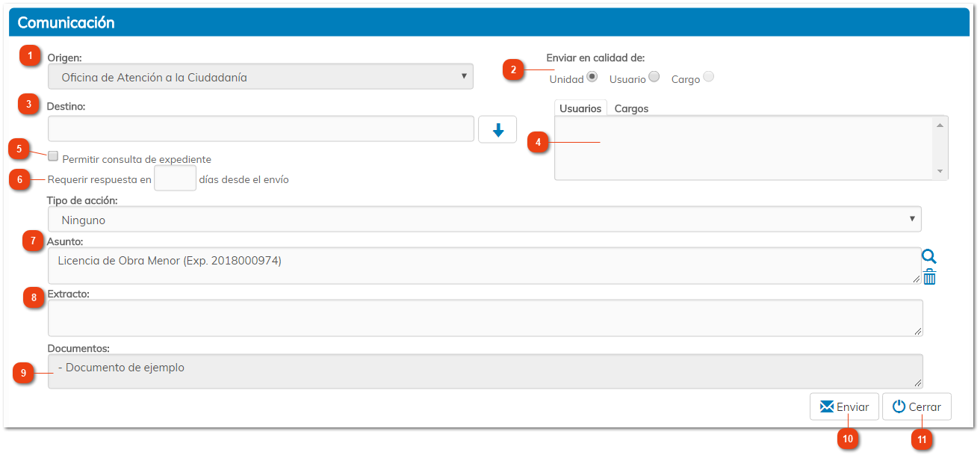
Task: Click the magnifier search icon beside Asunto
Action: coord(928,257)
